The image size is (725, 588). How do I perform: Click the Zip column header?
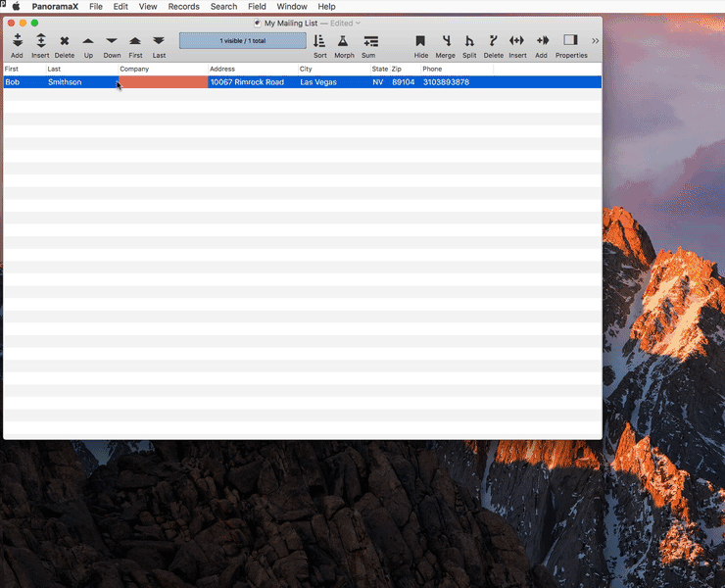(x=406, y=69)
